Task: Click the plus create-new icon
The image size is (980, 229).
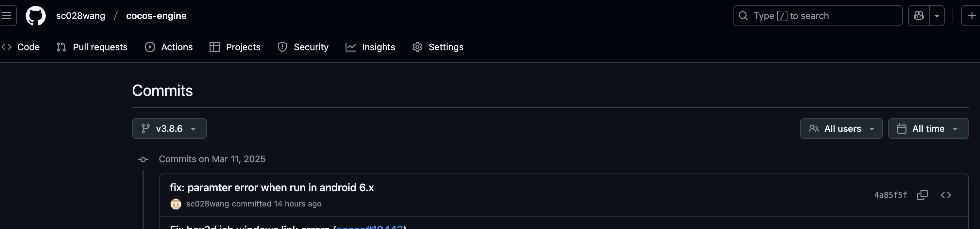Action: [971, 16]
